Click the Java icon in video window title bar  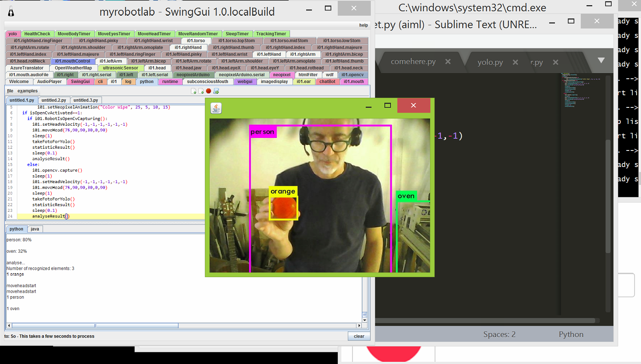tap(216, 108)
